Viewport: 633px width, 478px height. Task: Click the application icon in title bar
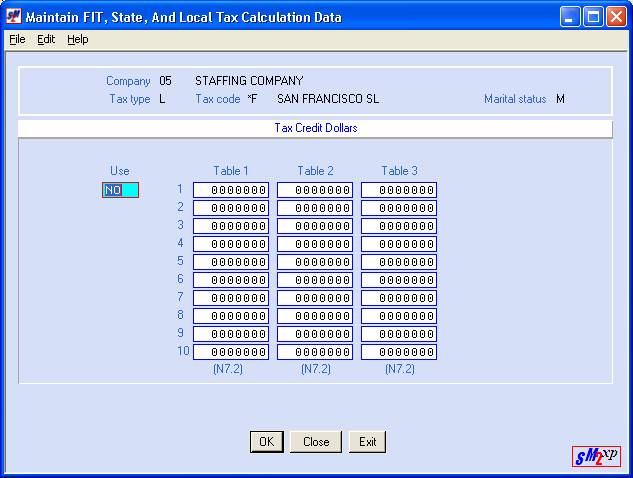pos(14,17)
